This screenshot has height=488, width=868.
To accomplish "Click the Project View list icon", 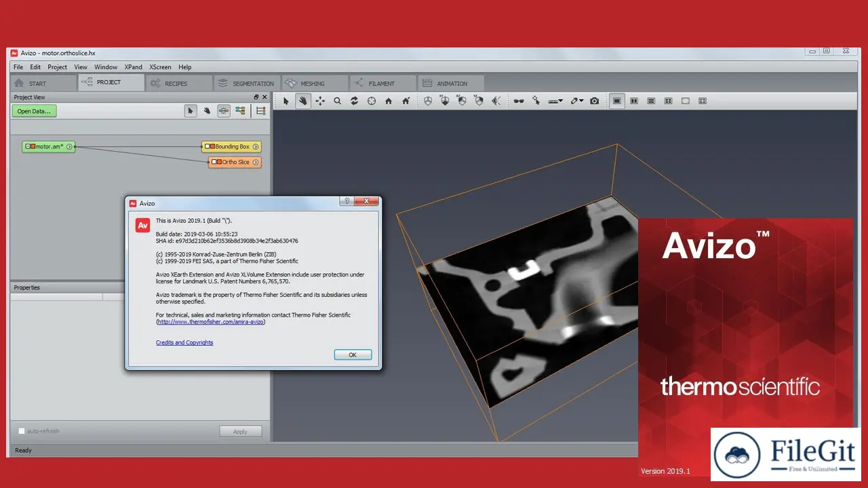I will pos(260,110).
